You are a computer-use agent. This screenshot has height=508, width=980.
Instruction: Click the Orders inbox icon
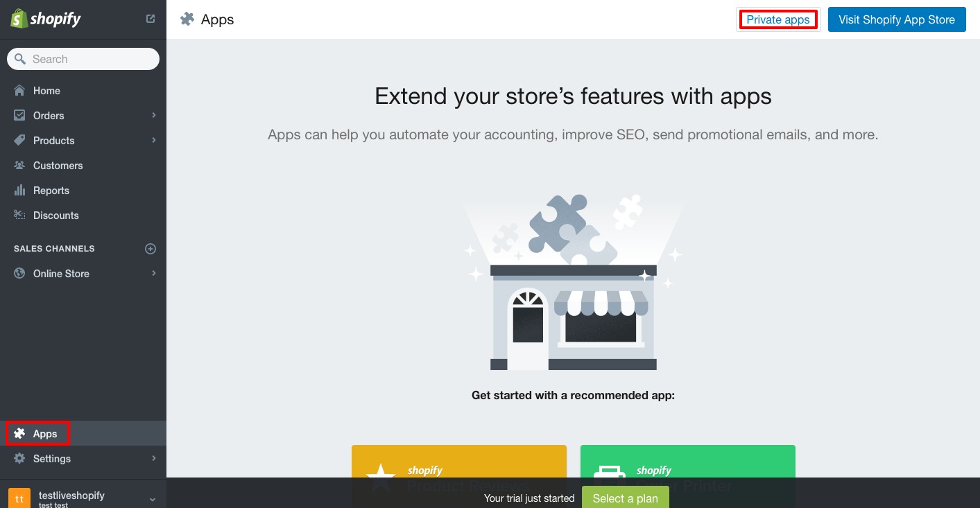coord(19,116)
